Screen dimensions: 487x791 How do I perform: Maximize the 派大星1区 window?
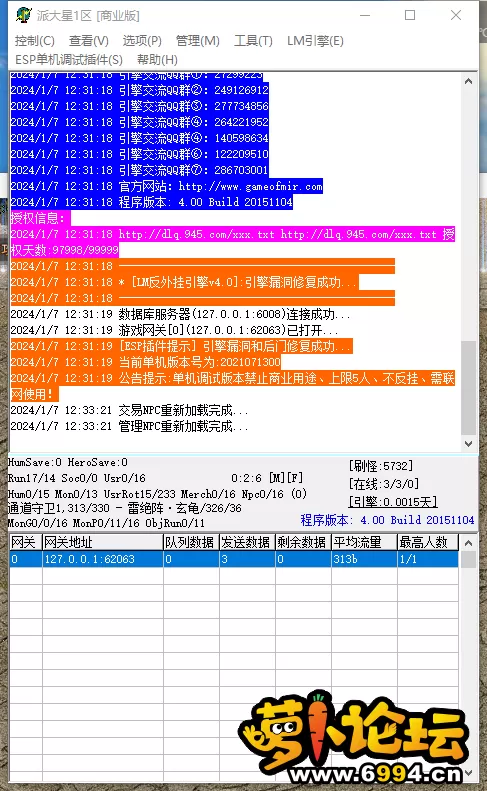410,16
